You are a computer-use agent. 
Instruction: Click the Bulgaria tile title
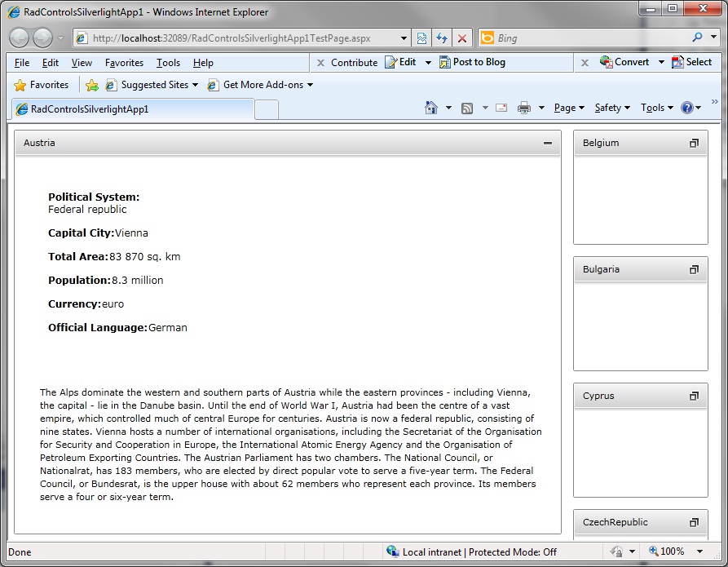pyautogui.click(x=601, y=269)
